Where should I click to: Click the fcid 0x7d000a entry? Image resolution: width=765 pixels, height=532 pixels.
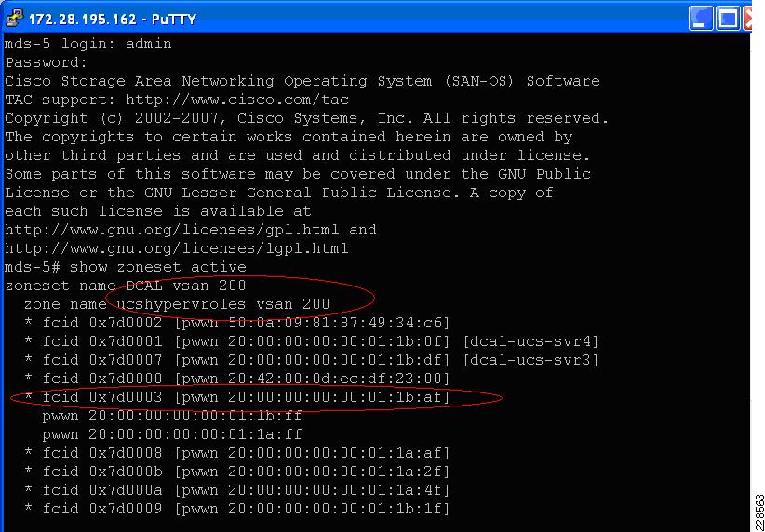pos(237,489)
